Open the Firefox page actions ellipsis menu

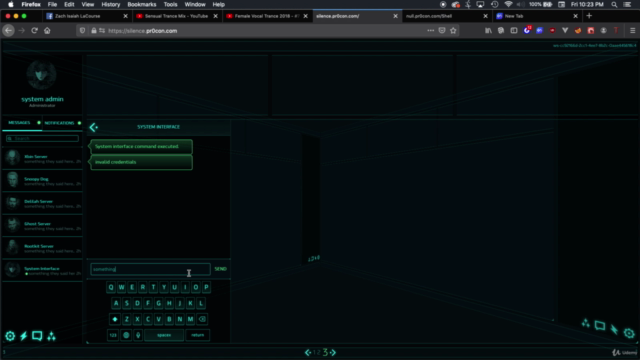coord(430,31)
